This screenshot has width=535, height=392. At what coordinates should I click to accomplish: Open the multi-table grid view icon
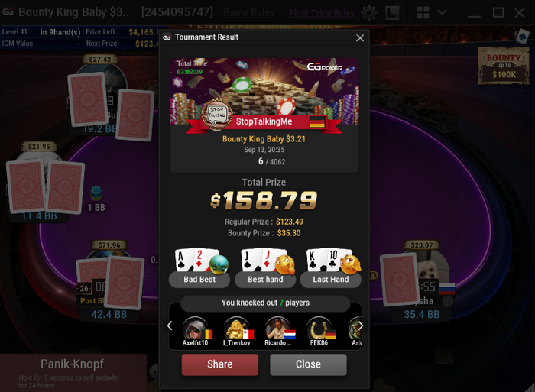[x=423, y=13]
